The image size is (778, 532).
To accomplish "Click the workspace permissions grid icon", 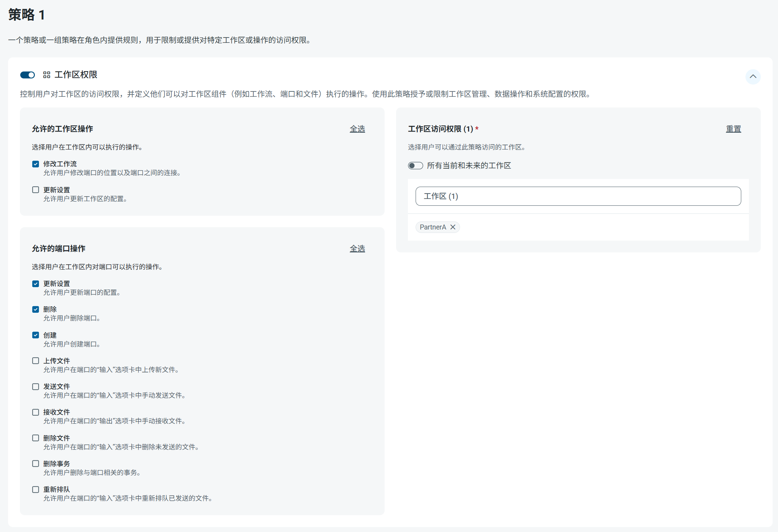I will (47, 75).
